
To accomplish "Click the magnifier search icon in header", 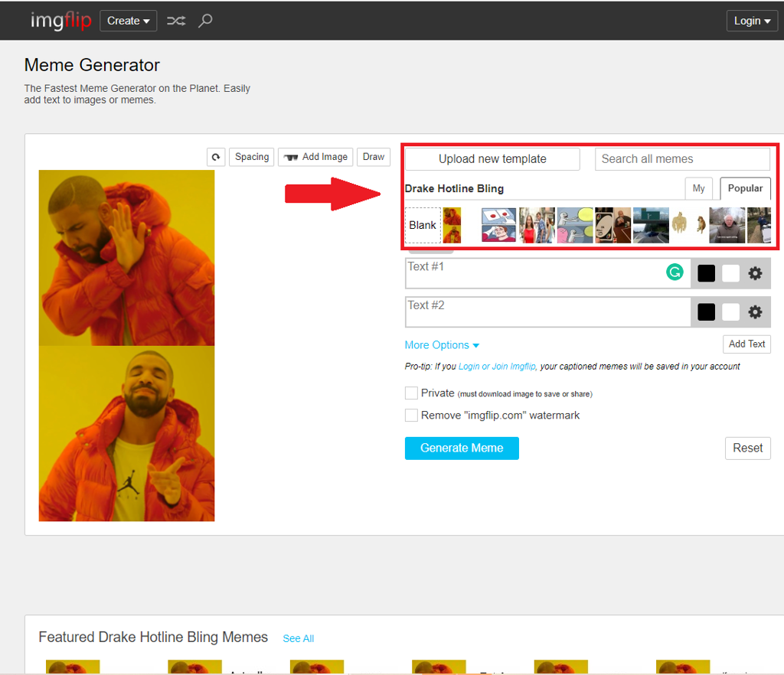I will [205, 21].
